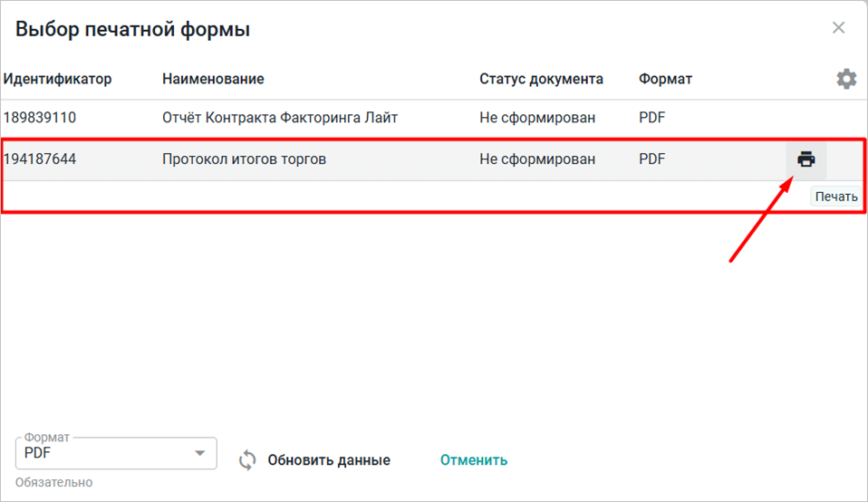This screenshot has width=868, height=502.
Task: Click the Отменить link
Action: [x=474, y=460]
